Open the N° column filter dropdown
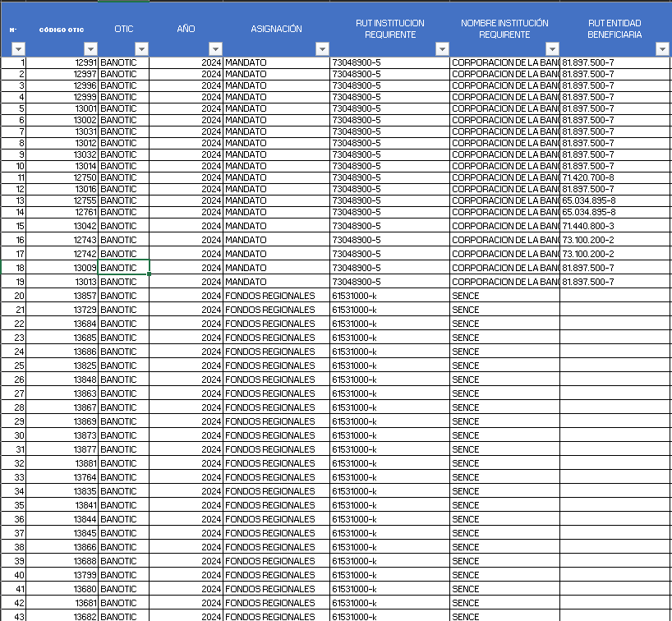The image size is (672, 621). point(19,49)
